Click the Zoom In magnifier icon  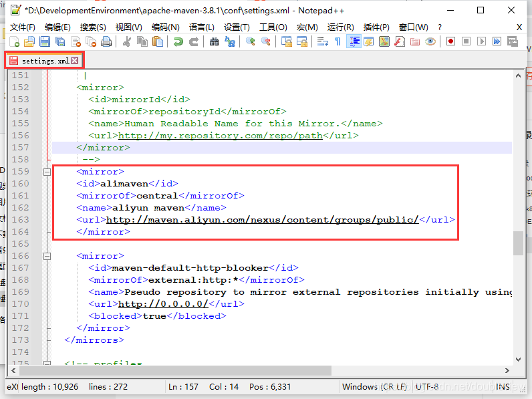point(251,41)
